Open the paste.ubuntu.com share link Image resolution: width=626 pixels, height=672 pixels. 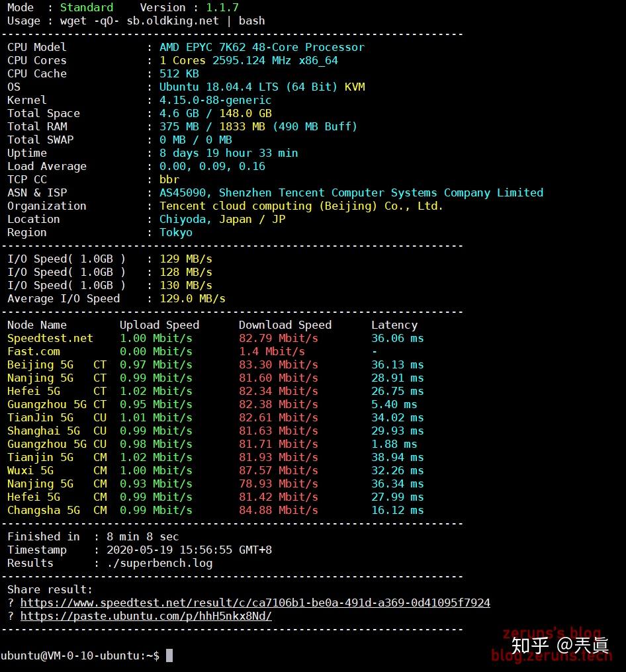point(146,616)
